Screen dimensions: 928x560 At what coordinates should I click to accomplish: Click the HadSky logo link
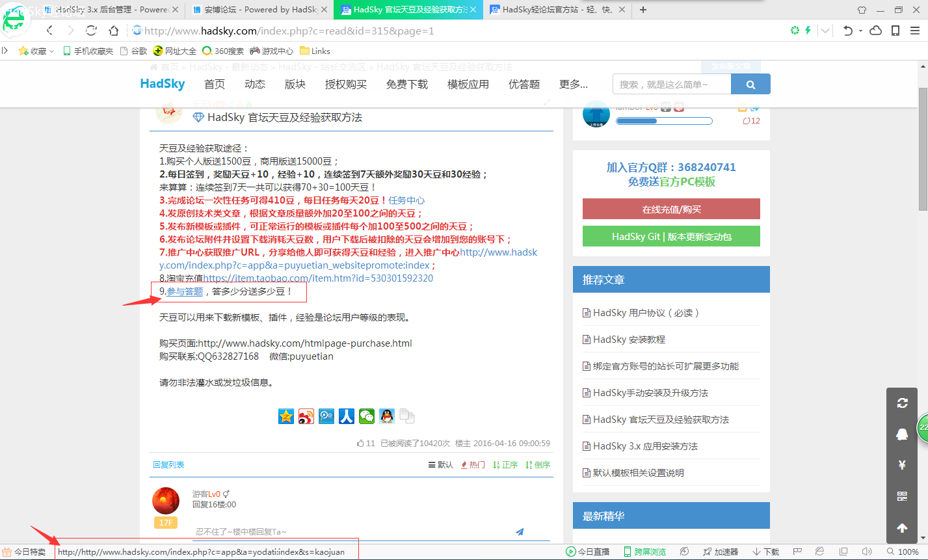pos(163,84)
